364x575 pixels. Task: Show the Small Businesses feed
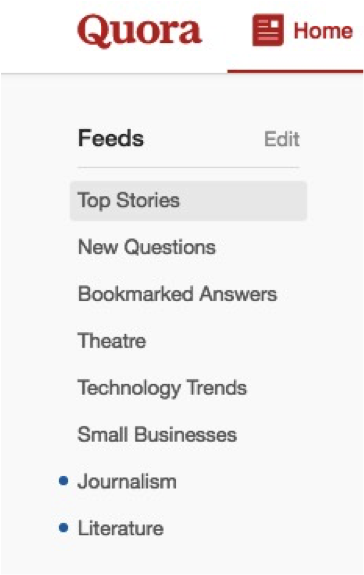[157, 435]
